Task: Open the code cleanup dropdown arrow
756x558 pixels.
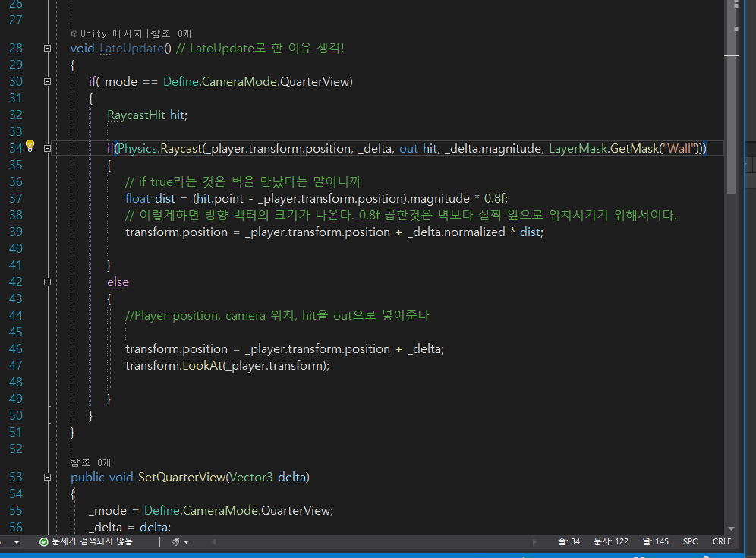Action: pos(187,542)
